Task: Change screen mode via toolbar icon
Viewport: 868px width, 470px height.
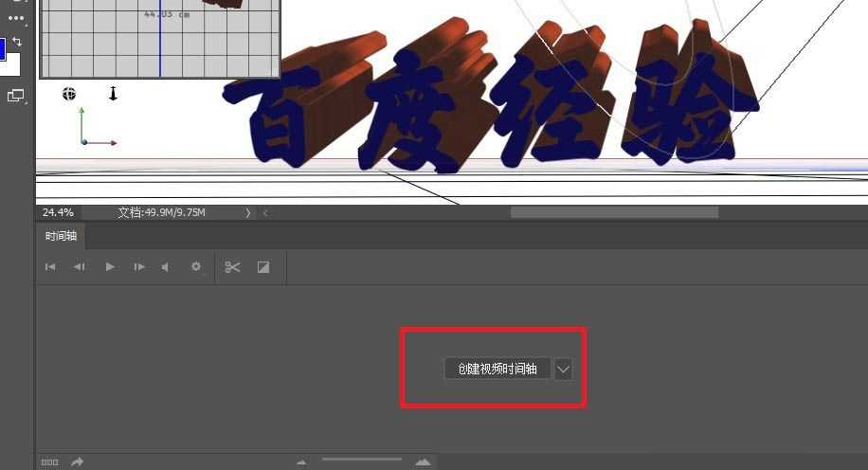Action: click(15, 96)
